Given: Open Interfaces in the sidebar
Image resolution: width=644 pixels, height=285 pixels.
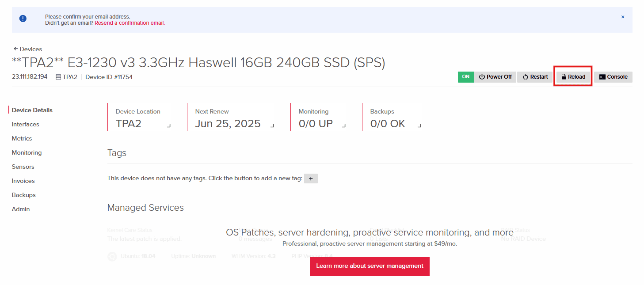Looking at the screenshot, I should click(25, 124).
